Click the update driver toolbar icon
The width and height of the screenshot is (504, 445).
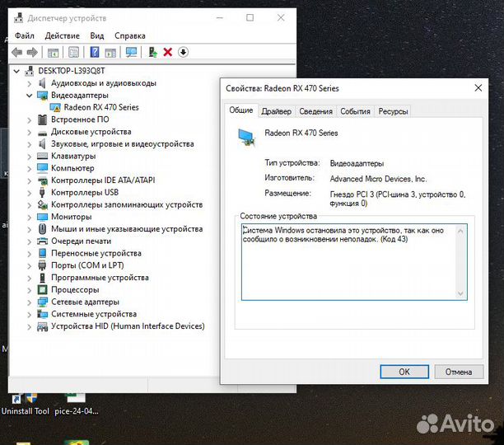tap(152, 52)
